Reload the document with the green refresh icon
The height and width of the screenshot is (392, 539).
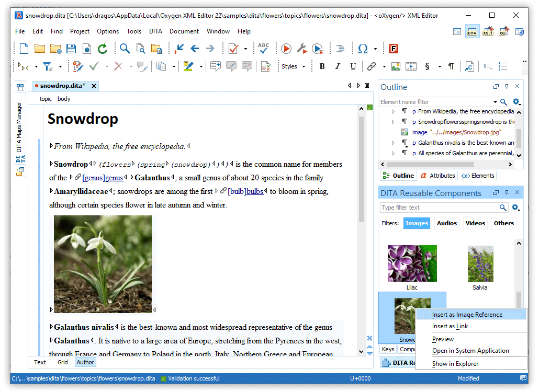point(103,49)
